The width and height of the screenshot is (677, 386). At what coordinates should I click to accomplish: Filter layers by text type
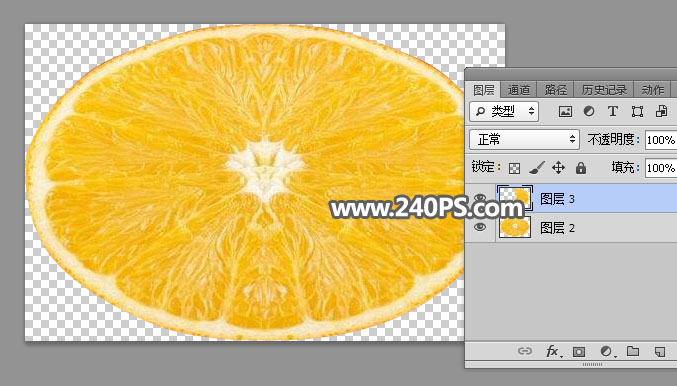(x=613, y=111)
